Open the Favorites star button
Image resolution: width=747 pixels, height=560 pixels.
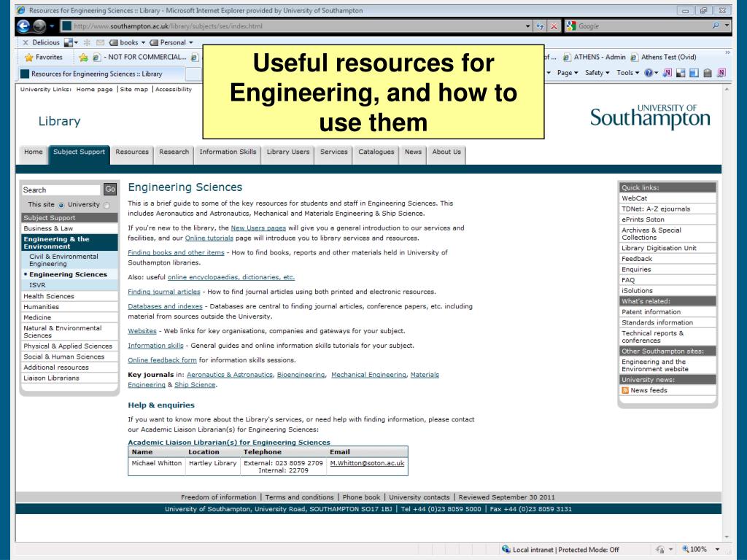43,57
